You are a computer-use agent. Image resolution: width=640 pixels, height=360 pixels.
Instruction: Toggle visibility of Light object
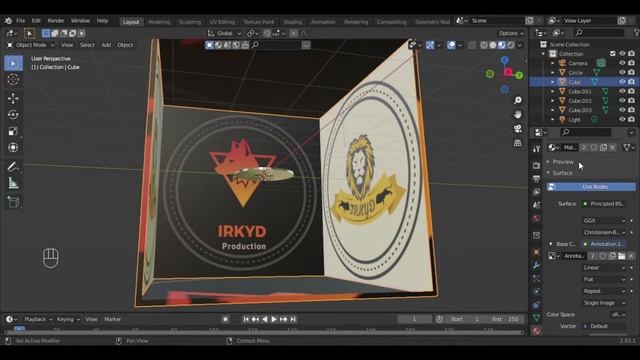622,120
